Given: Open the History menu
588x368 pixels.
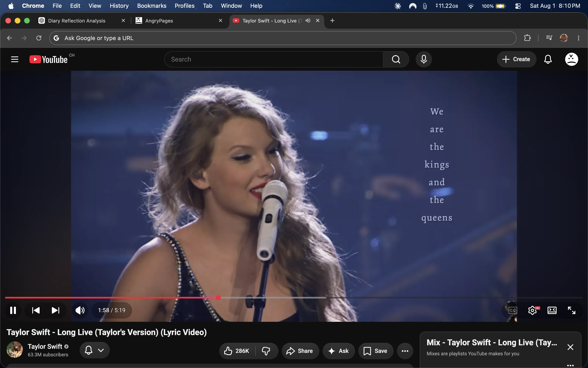Looking at the screenshot, I should (x=119, y=6).
